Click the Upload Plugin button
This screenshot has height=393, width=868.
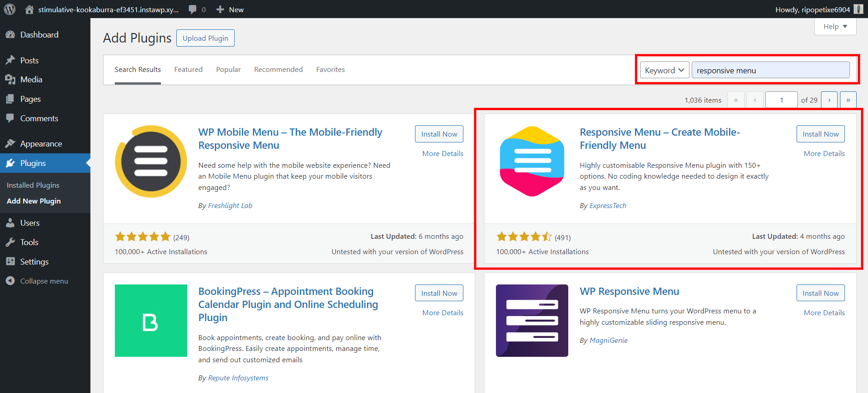coord(205,38)
